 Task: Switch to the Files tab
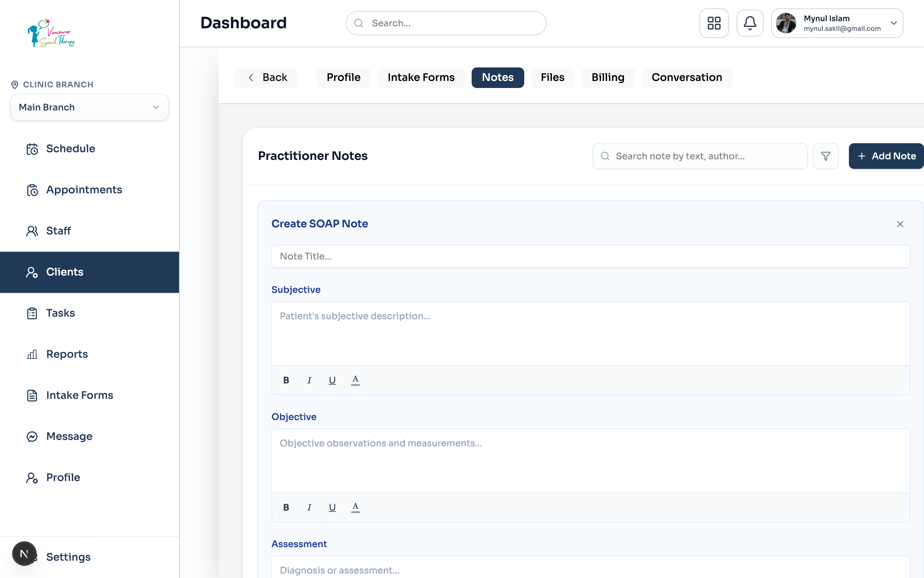pyautogui.click(x=552, y=78)
